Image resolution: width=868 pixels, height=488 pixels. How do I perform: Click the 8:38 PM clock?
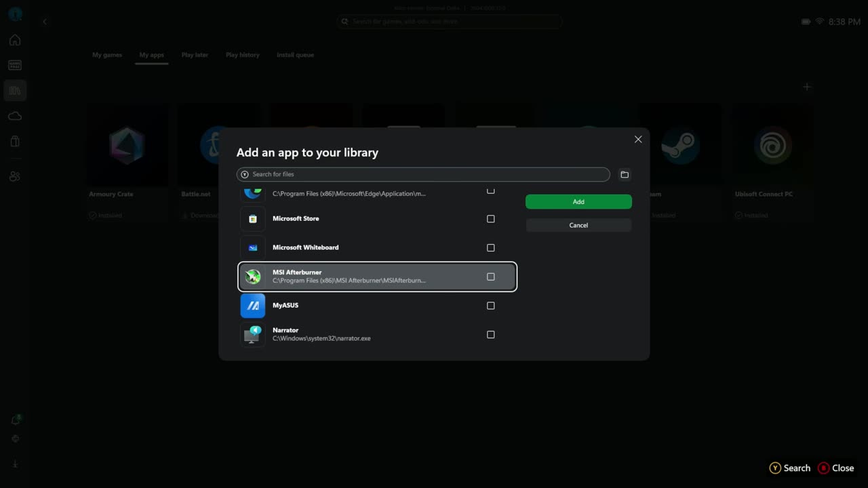tap(845, 22)
